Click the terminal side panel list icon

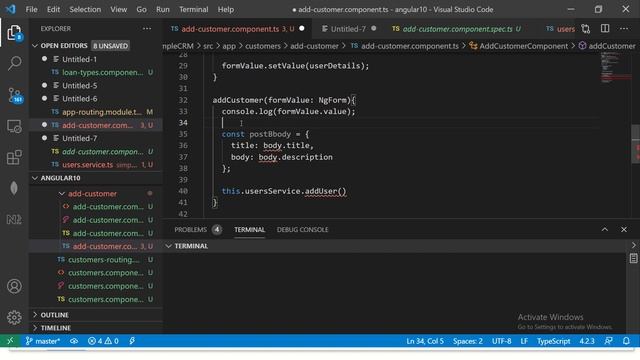click(x=633, y=258)
